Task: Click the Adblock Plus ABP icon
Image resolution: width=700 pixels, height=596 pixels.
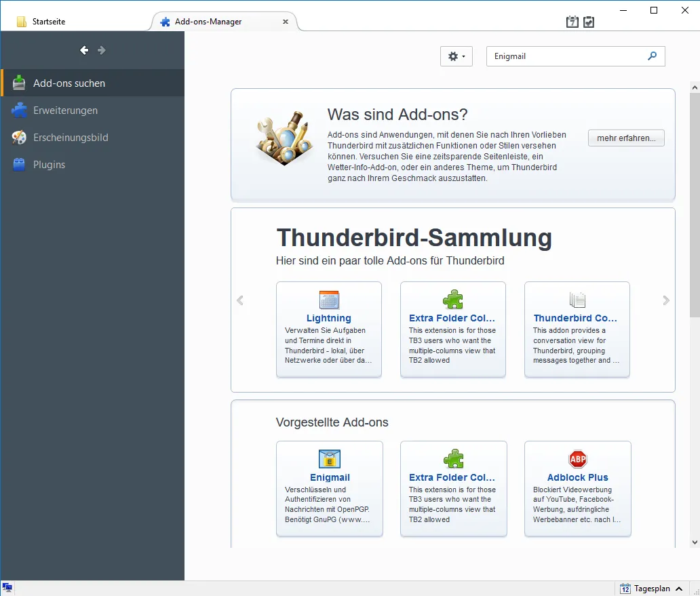Action: [x=578, y=459]
